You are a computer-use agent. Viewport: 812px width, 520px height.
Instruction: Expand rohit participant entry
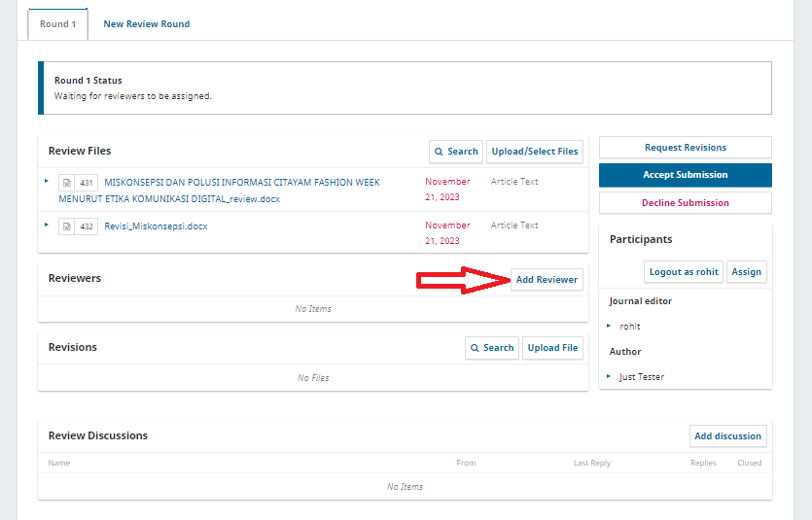coord(609,326)
